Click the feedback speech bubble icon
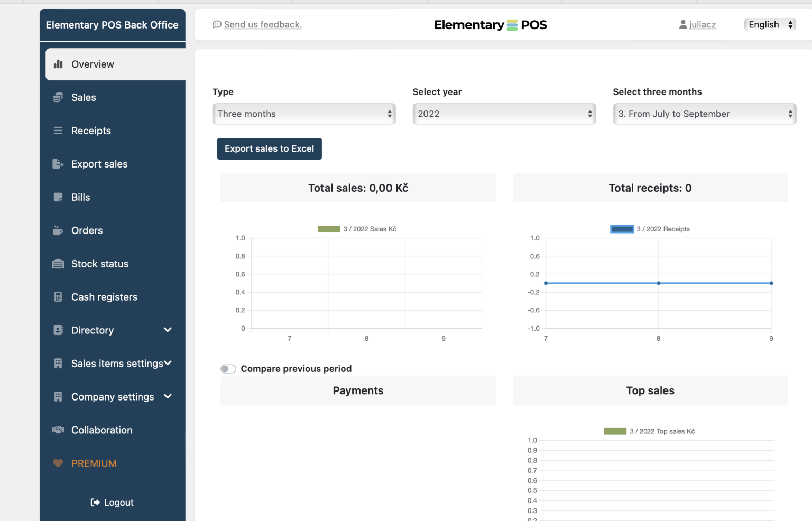This screenshot has height=521, width=812. click(217, 24)
